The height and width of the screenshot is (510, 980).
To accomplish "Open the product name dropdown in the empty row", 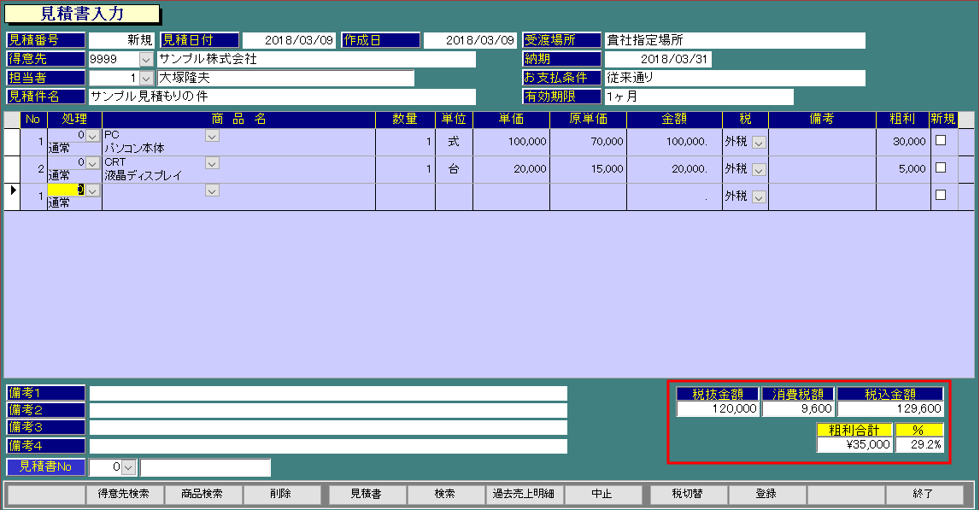I will tap(212, 191).
